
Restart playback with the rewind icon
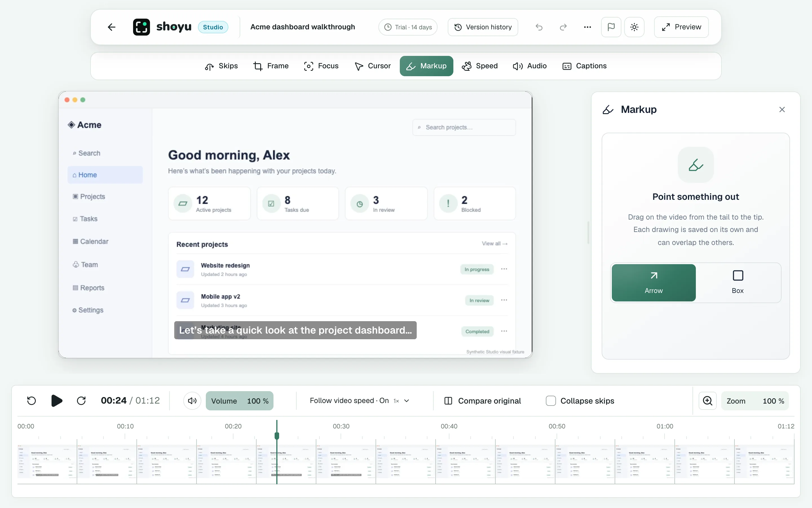[32, 400]
